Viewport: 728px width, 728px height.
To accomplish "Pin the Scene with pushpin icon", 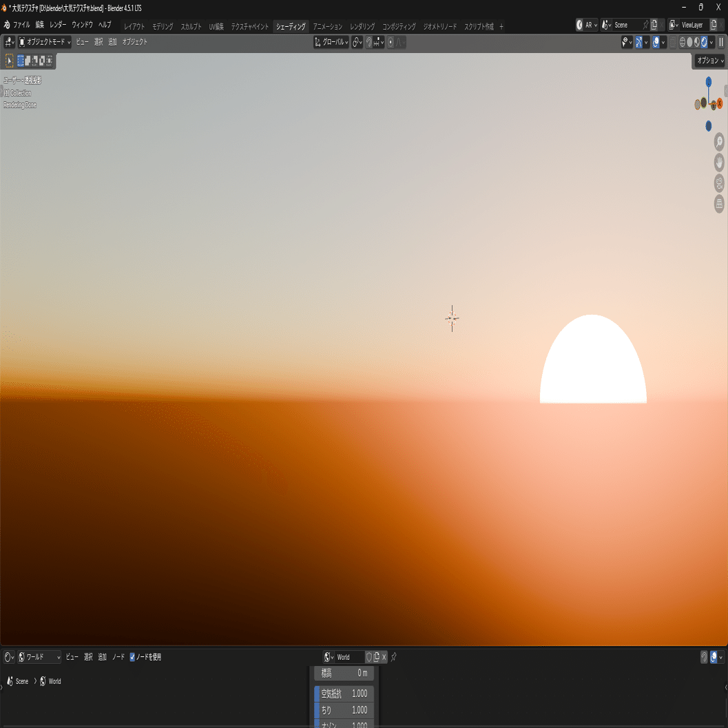I will [x=645, y=25].
